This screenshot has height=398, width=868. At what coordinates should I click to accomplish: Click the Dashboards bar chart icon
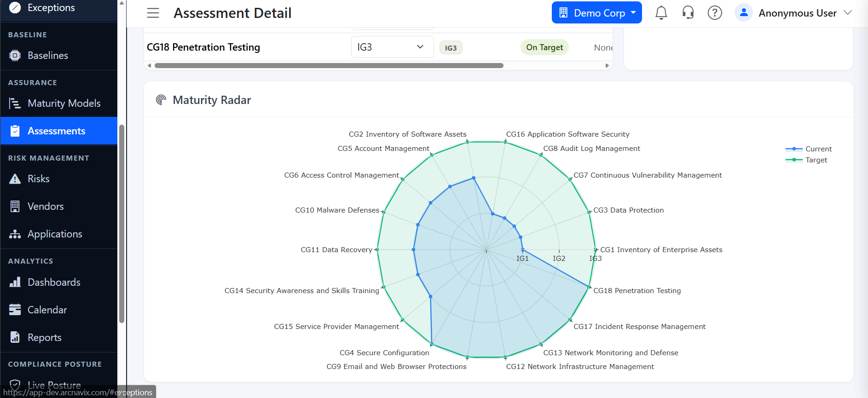point(15,282)
